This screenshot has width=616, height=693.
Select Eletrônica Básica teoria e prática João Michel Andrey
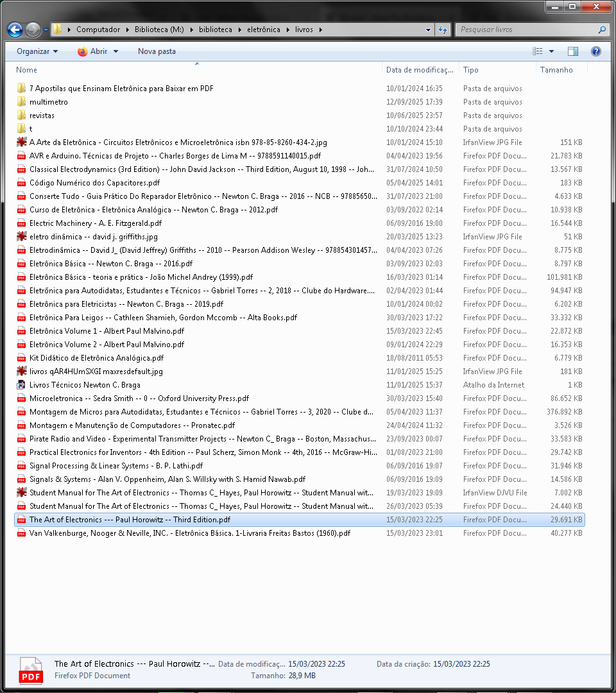(x=141, y=277)
